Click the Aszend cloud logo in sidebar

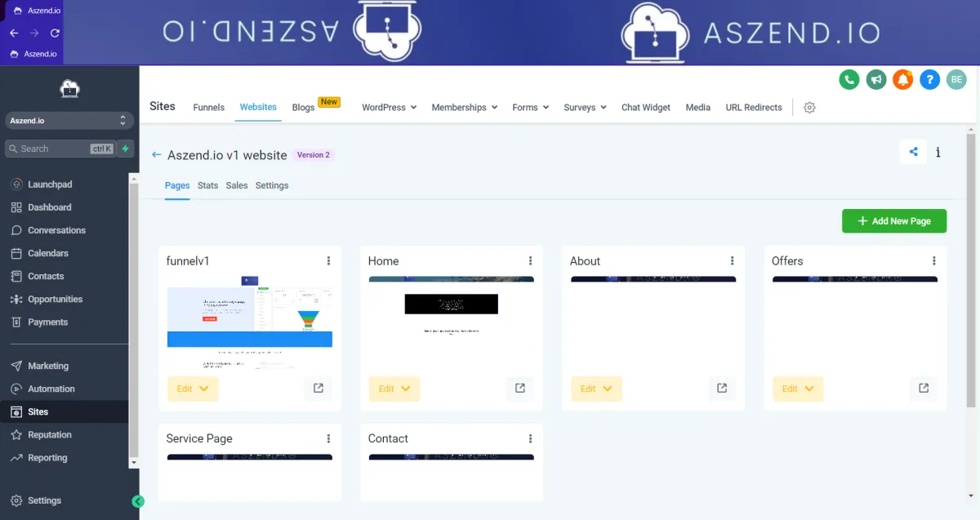tap(69, 88)
